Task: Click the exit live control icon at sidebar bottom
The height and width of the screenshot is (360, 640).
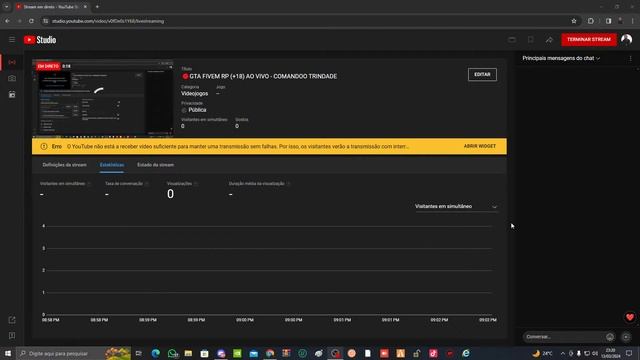Action: (12, 320)
